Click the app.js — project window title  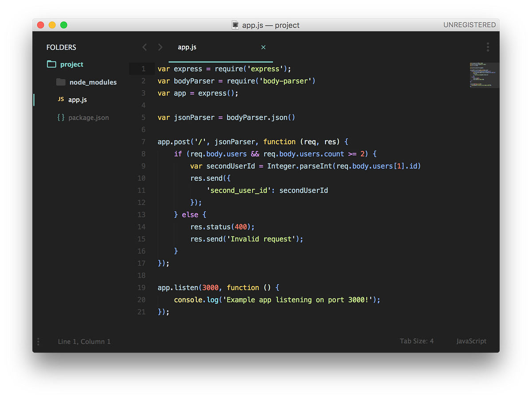tap(271, 25)
